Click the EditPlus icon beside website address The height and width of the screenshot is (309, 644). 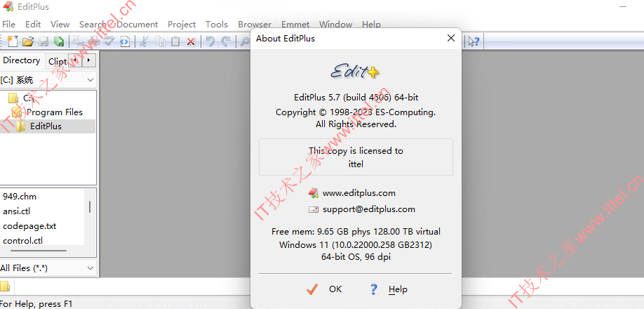[x=314, y=192]
